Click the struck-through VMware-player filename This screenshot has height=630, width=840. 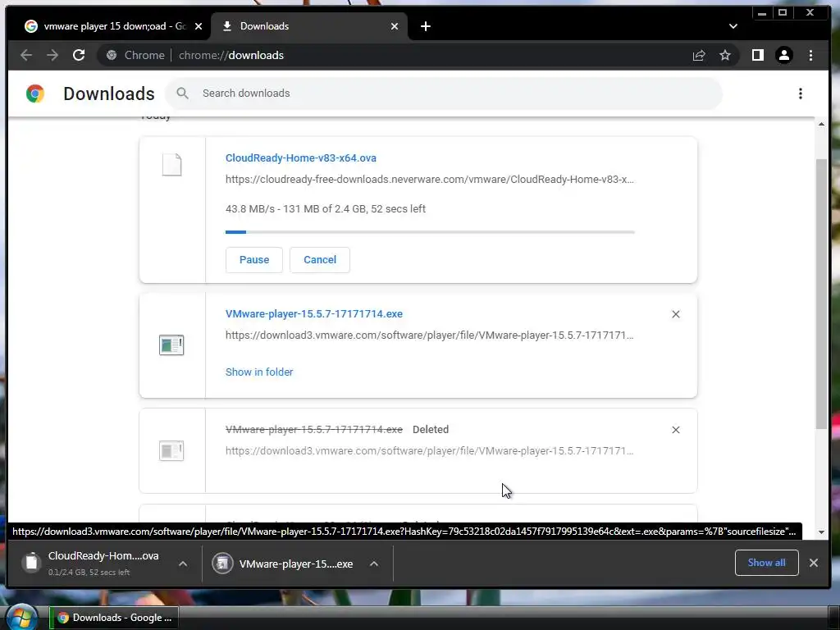coord(314,430)
